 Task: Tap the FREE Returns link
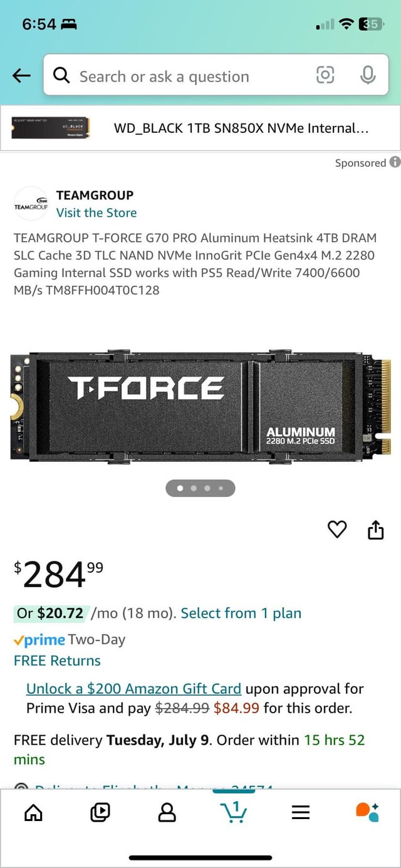[x=57, y=661]
